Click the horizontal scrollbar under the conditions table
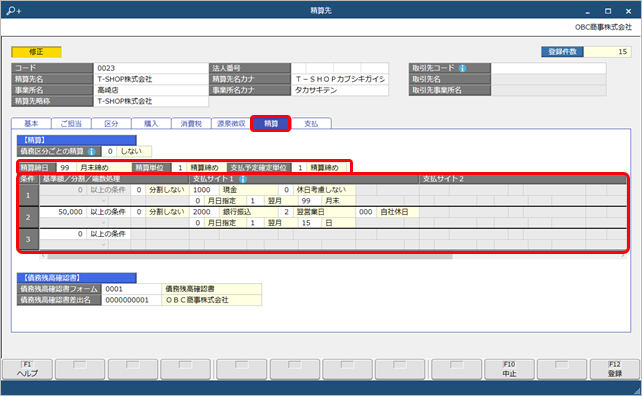This screenshot has height=396, width=642. pos(250,256)
